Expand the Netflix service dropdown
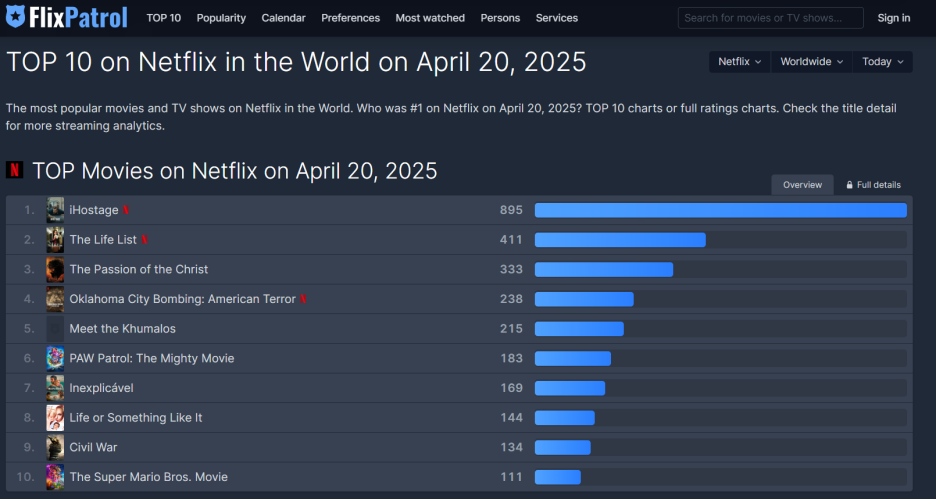 [740, 61]
